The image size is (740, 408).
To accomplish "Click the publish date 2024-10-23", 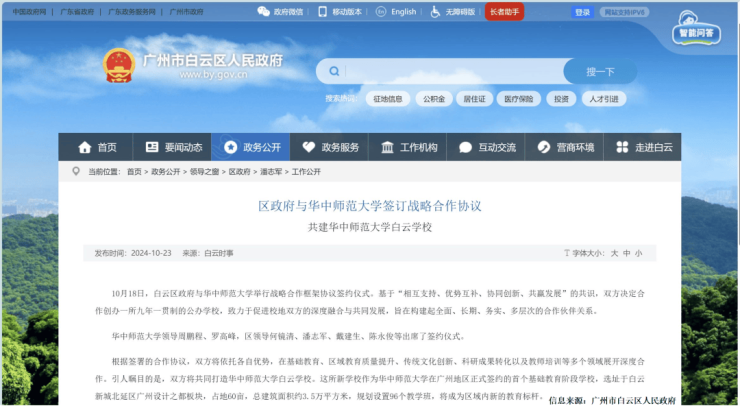I will click(151, 253).
